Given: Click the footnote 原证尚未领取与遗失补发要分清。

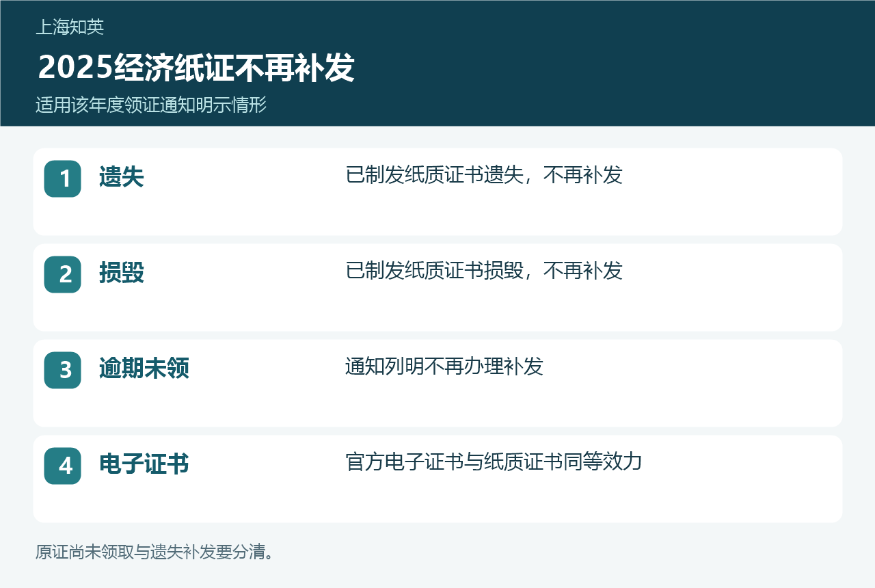Looking at the screenshot, I should pyautogui.click(x=155, y=552).
